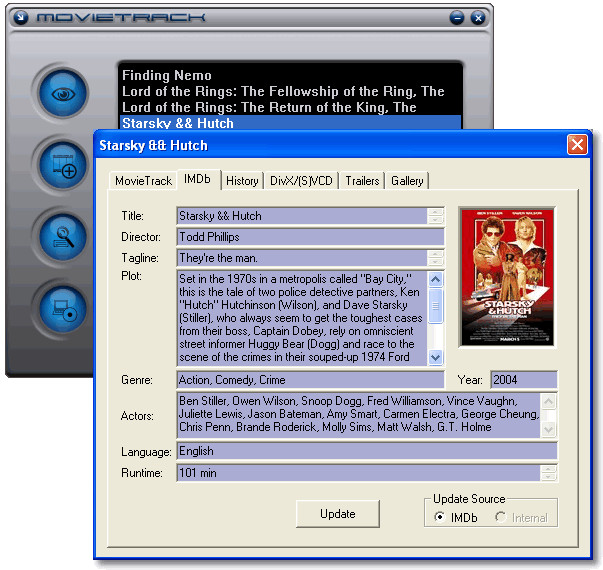The image size is (603, 570).
Task: Close the Starsky && Hutch dialog
Action: [x=577, y=145]
